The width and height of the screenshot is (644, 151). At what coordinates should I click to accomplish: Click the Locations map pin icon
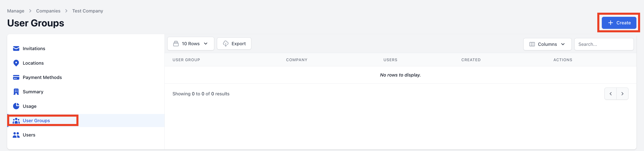tap(16, 63)
